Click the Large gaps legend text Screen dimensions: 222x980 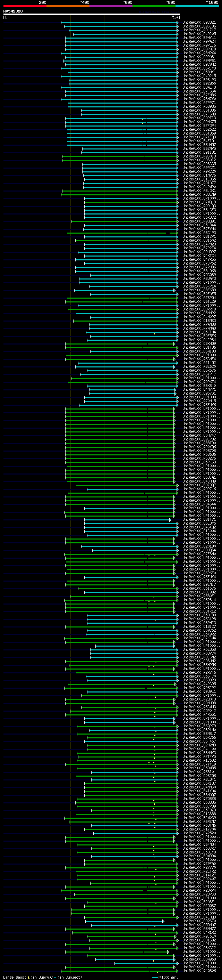point(15,977)
